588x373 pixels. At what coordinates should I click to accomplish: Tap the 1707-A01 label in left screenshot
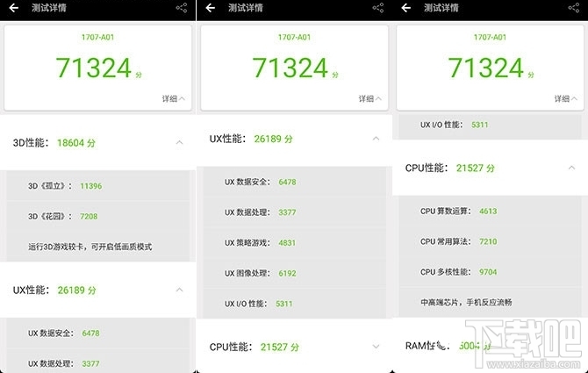point(98,37)
